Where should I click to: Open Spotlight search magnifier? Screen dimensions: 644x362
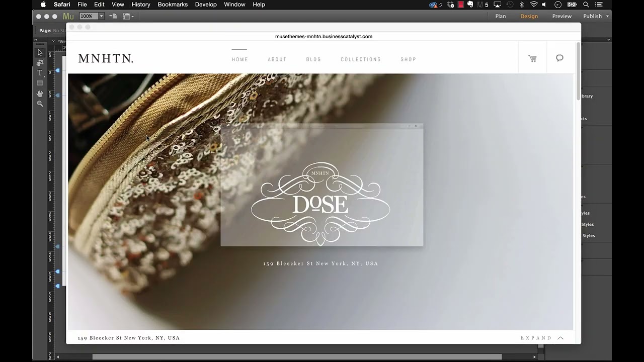[586, 5]
